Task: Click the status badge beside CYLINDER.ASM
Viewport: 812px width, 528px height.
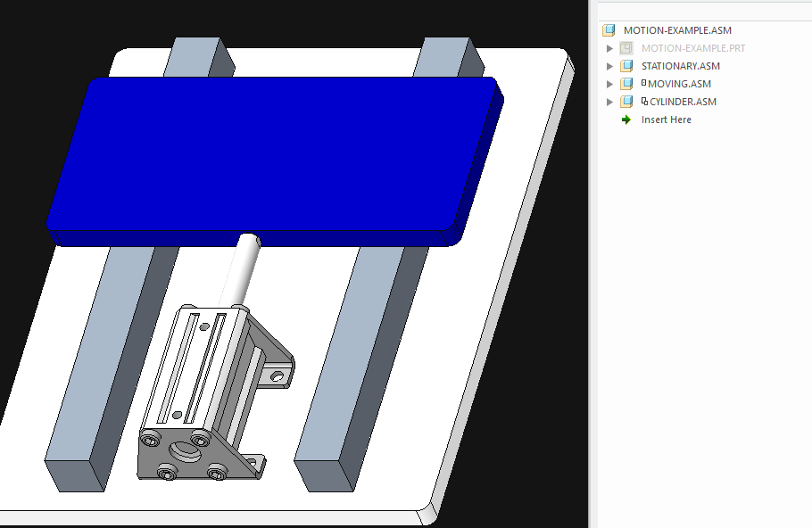Action: (643, 101)
